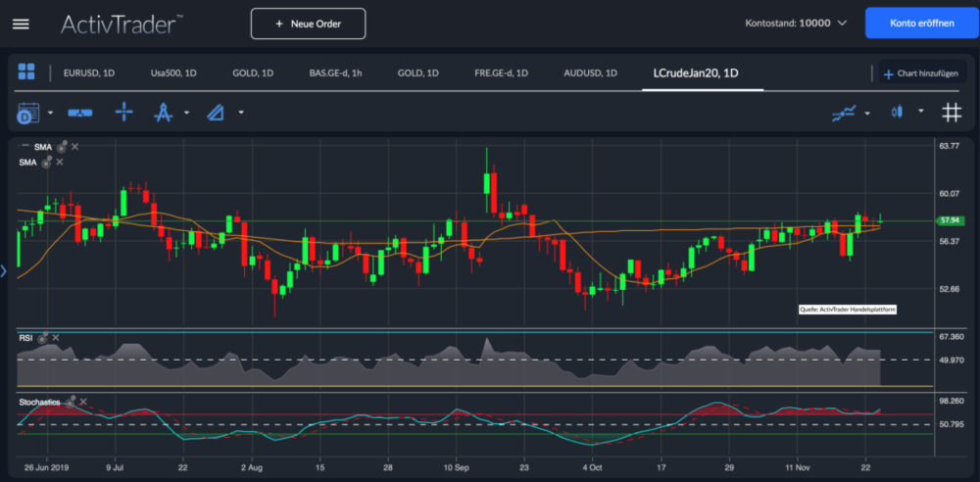980x482 pixels.
Task: Click the candlestick chart type icon
Action: point(898,112)
